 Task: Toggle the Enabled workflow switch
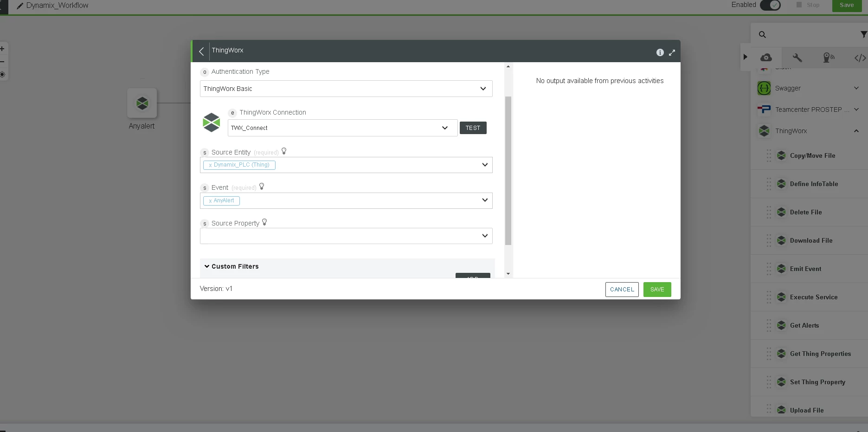(x=770, y=5)
